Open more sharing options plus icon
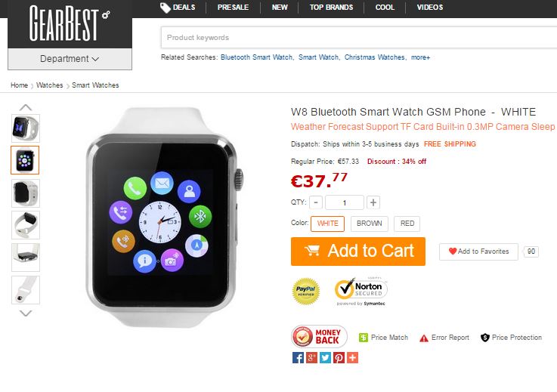This screenshot has height=392, width=557. (x=352, y=357)
